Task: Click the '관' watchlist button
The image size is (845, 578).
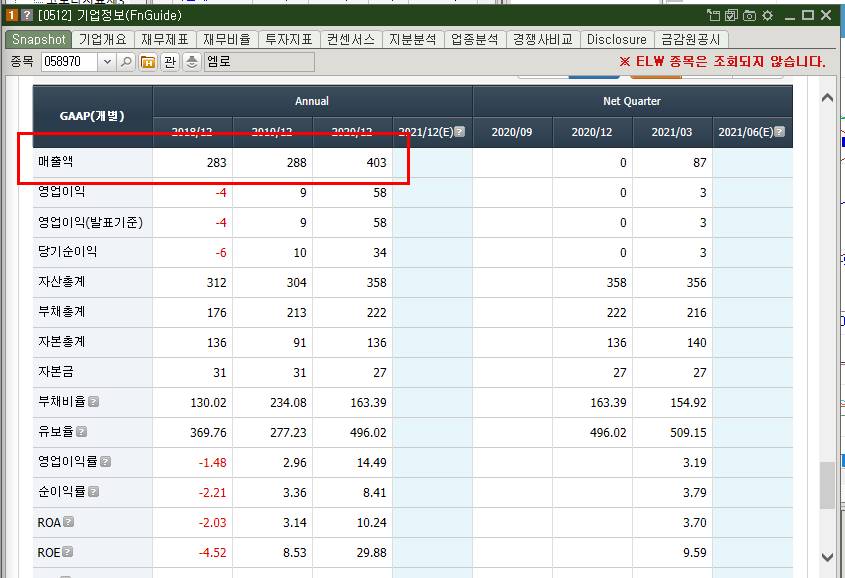Action: coord(170,62)
